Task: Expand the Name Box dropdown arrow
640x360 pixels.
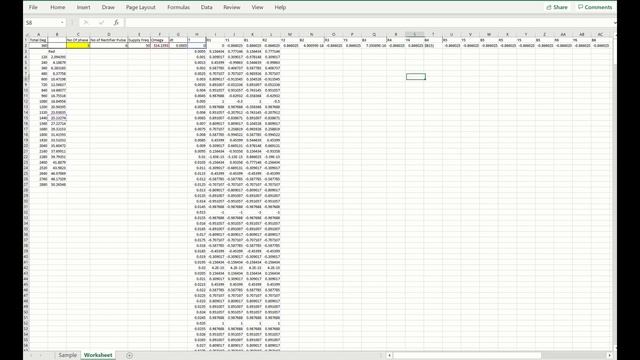Action: pyautogui.click(x=62, y=23)
